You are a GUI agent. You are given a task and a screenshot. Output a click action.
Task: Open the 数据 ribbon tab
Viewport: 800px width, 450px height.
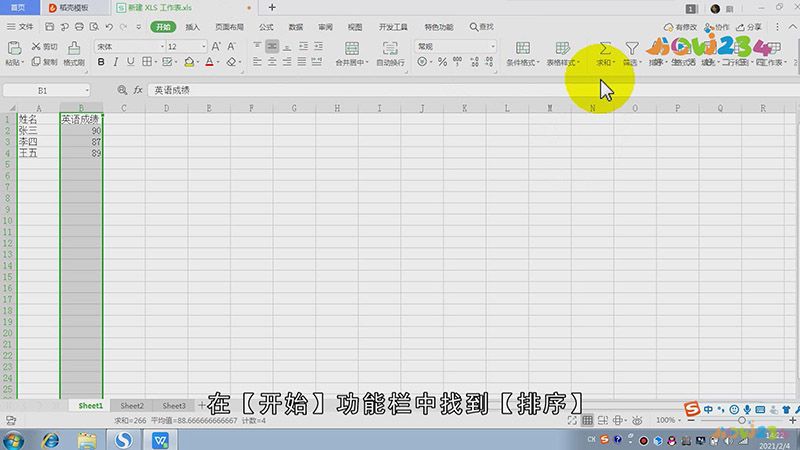pos(295,27)
